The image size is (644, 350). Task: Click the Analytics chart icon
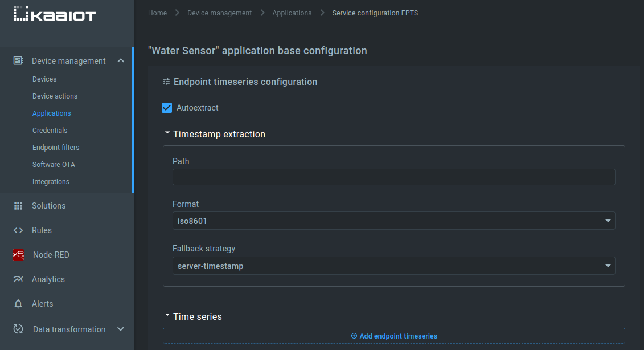pos(18,279)
